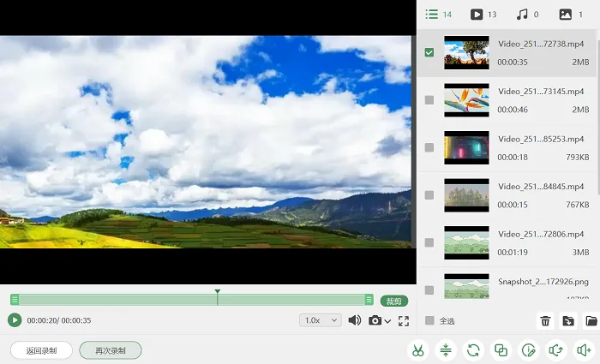Open the 1.0x playback speed dropdown
This screenshot has height=364, width=600.
321,320
